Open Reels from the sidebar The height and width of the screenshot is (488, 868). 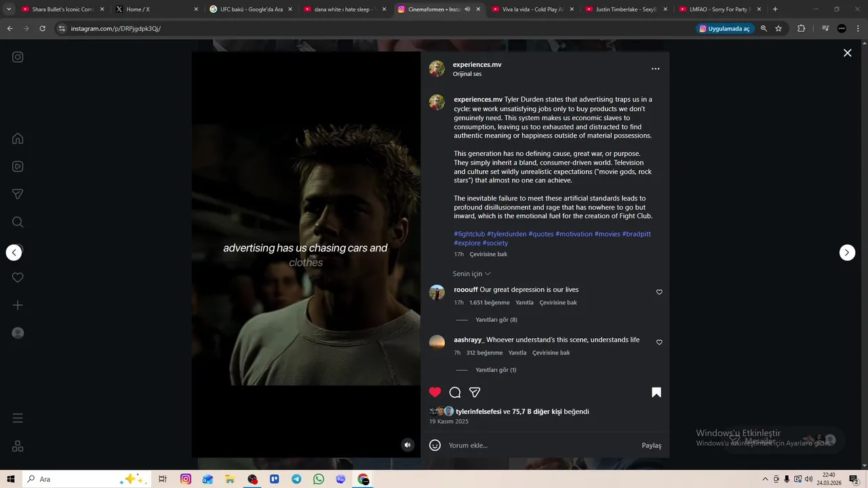point(18,166)
